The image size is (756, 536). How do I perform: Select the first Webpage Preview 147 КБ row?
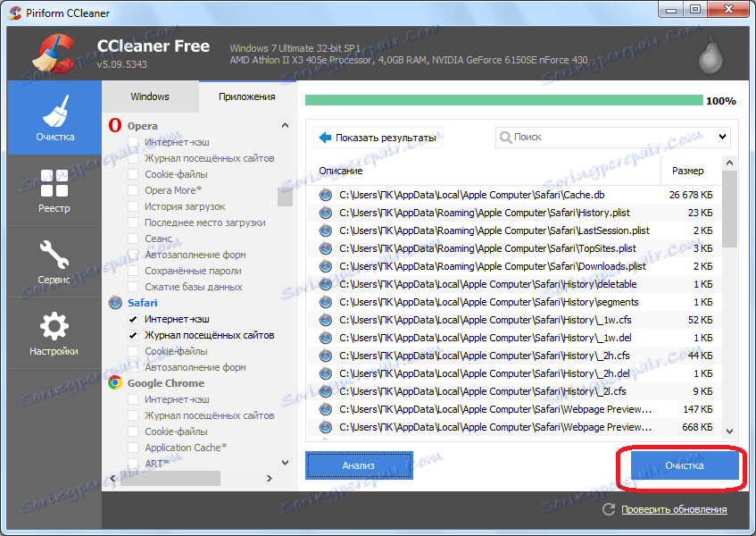[514, 409]
